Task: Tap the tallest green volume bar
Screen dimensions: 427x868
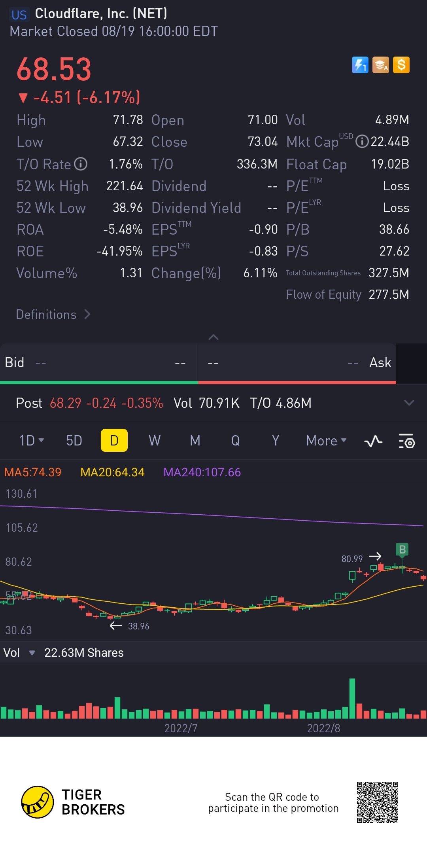Action: (352, 698)
